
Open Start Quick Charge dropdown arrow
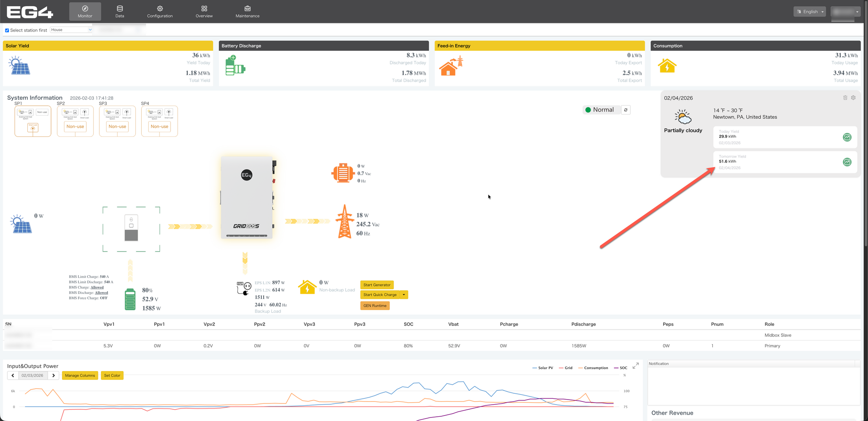point(404,295)
